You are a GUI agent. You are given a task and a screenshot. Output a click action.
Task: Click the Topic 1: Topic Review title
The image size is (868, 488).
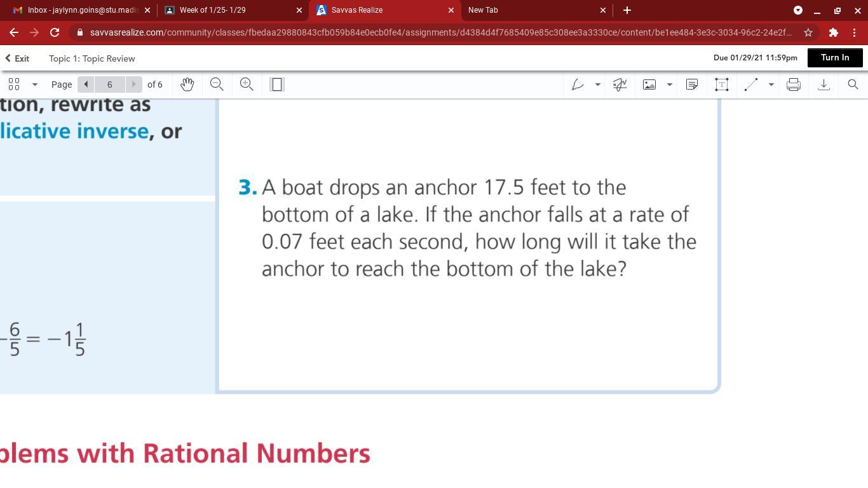(x=92, y=58)
